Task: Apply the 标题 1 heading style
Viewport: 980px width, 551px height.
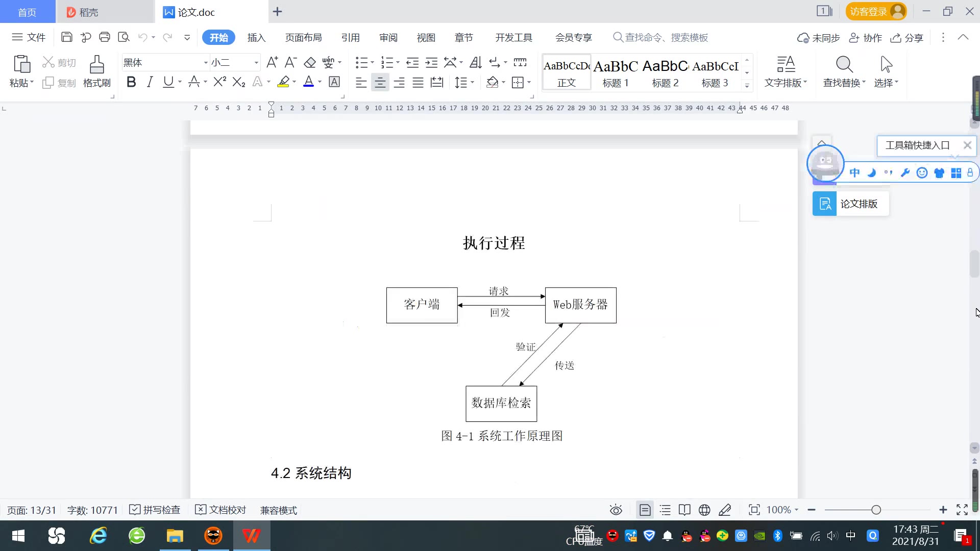Action: [616, 72]
